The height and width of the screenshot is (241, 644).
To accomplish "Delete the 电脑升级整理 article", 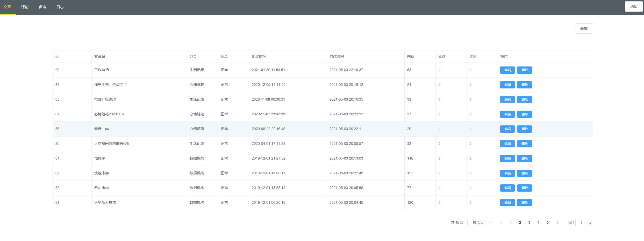I will pos(524,100).
